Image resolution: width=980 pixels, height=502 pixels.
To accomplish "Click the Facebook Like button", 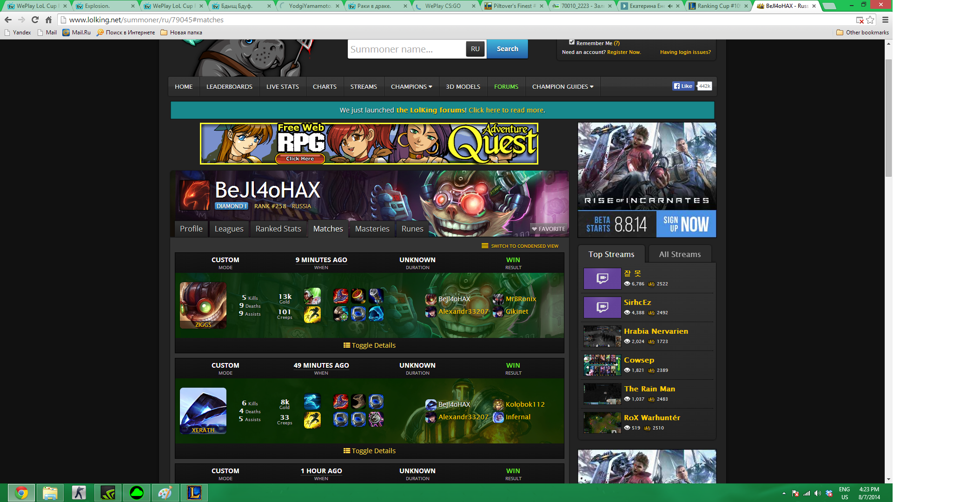I will point(683,86).
